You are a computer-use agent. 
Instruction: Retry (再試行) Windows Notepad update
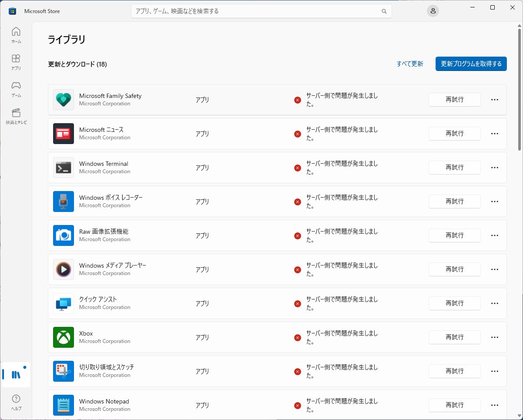point(455,405)
